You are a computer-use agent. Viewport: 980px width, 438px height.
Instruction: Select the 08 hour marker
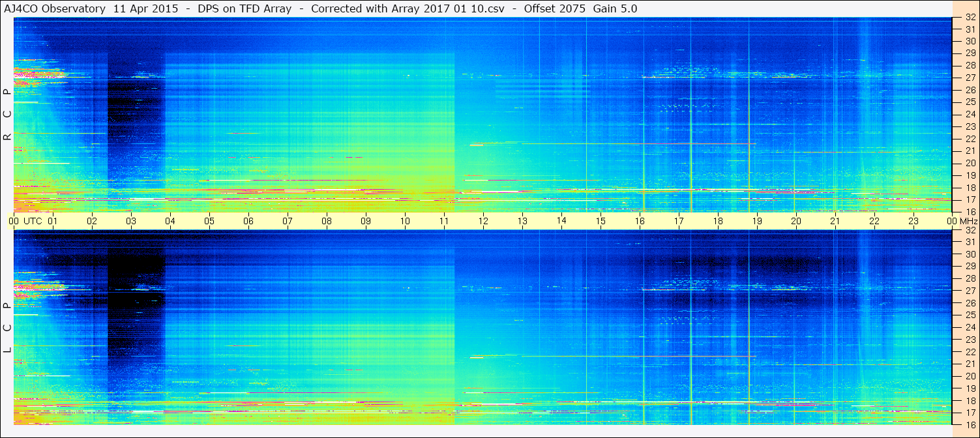pos(327,221)
